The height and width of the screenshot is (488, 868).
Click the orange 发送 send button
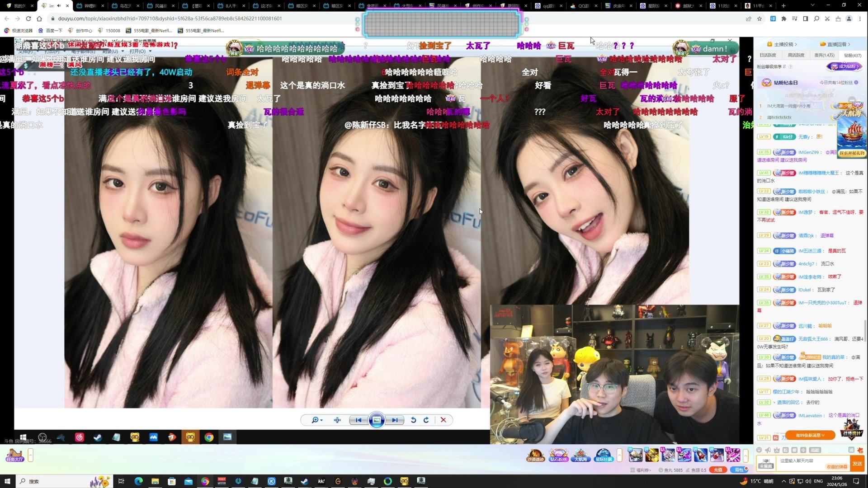[857, 464]
